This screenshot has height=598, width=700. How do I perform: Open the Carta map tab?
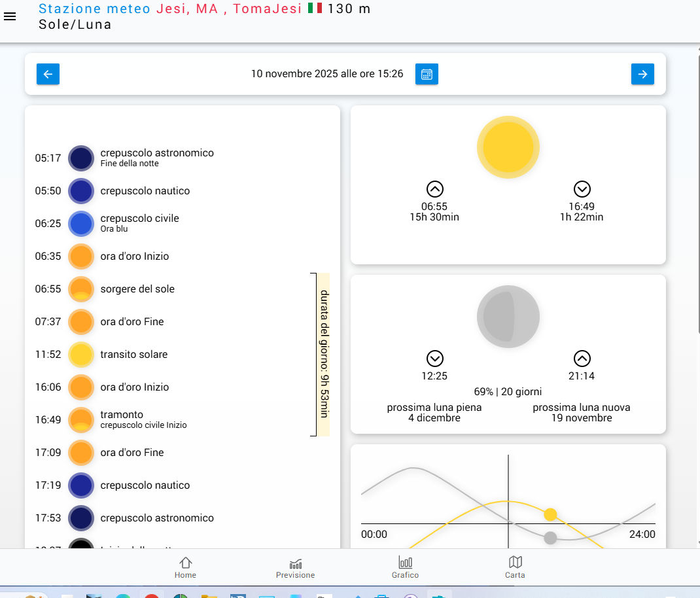(x=515, y=567)
